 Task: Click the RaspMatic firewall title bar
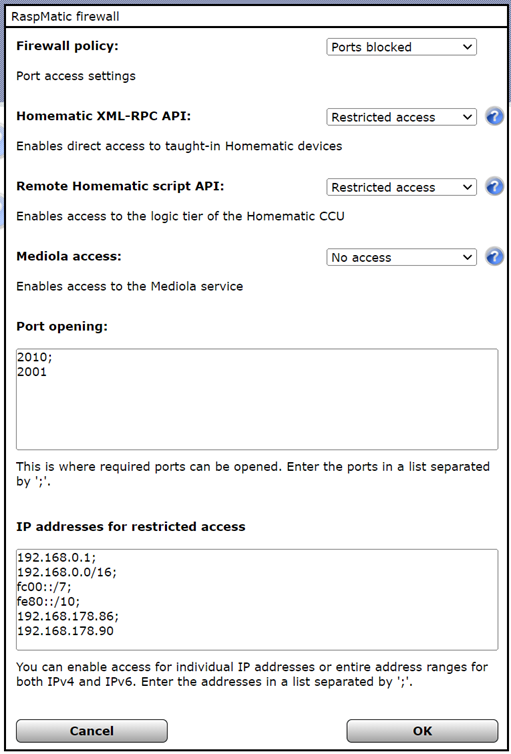[x=255, y=17]
